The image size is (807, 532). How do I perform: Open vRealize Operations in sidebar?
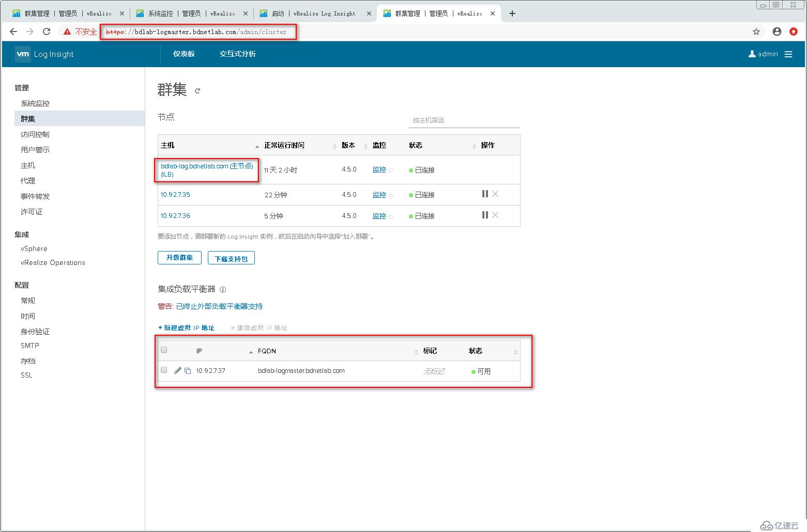click(x=53, y=262)
